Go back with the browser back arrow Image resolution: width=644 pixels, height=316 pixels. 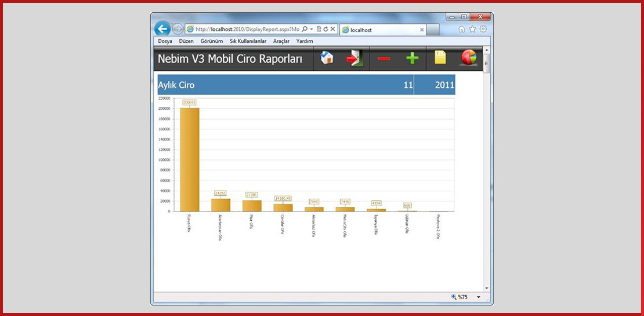(162, 29)
